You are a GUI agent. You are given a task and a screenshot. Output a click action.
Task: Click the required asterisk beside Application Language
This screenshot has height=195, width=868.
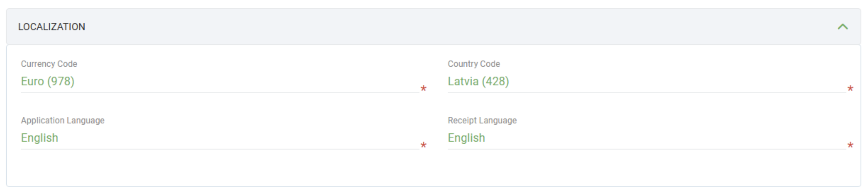click(423, 145)
